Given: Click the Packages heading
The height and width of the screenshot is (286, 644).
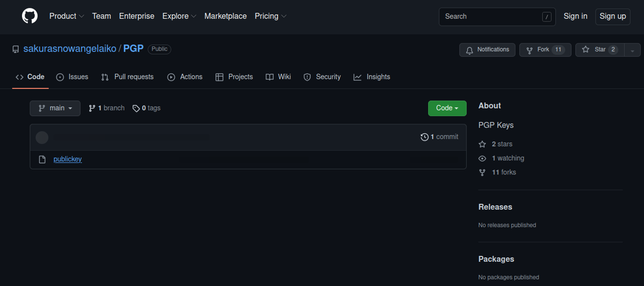Looking at the screenshot, I should pyautogui.click(x=496, y=259).
